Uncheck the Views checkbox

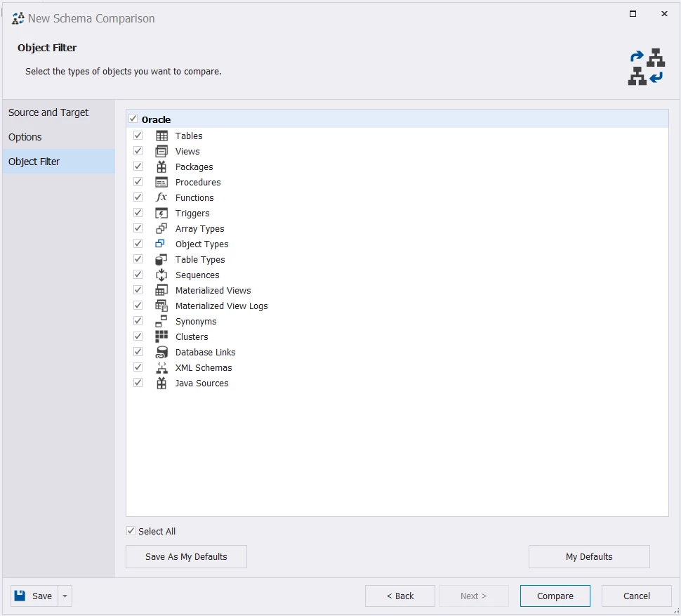click(x=138, y=151)
